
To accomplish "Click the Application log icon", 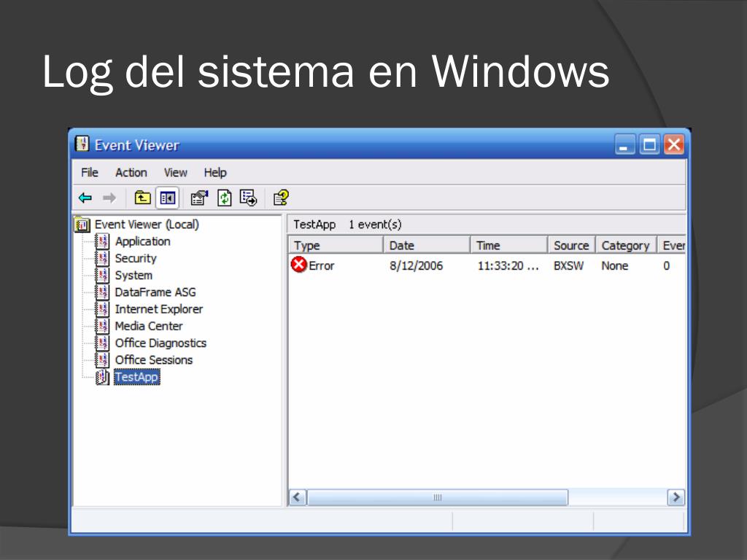I will click(102, 241).
